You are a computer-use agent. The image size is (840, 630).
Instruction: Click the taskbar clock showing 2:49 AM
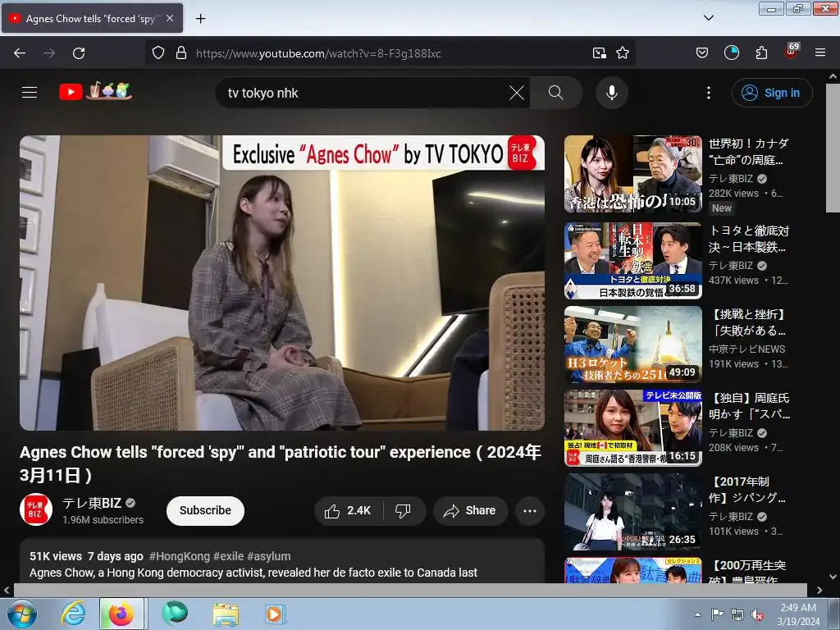pyautogui.click(x=798, y=614)
